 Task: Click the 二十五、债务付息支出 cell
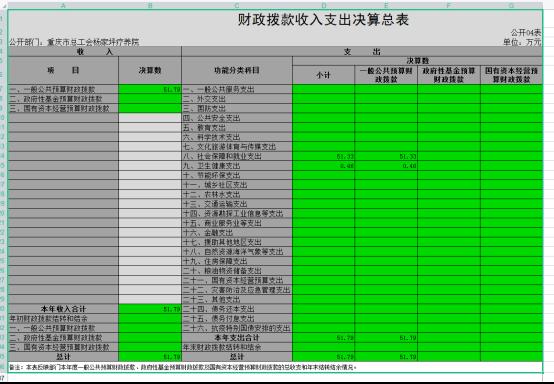(x=237, y=318)
